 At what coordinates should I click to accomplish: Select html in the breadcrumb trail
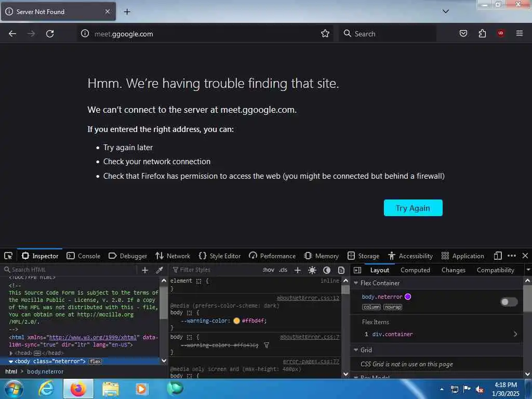click(11, 371)
